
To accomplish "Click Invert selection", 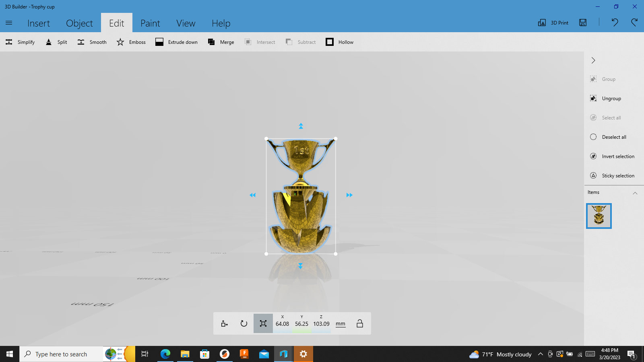I will pos(613,156).
